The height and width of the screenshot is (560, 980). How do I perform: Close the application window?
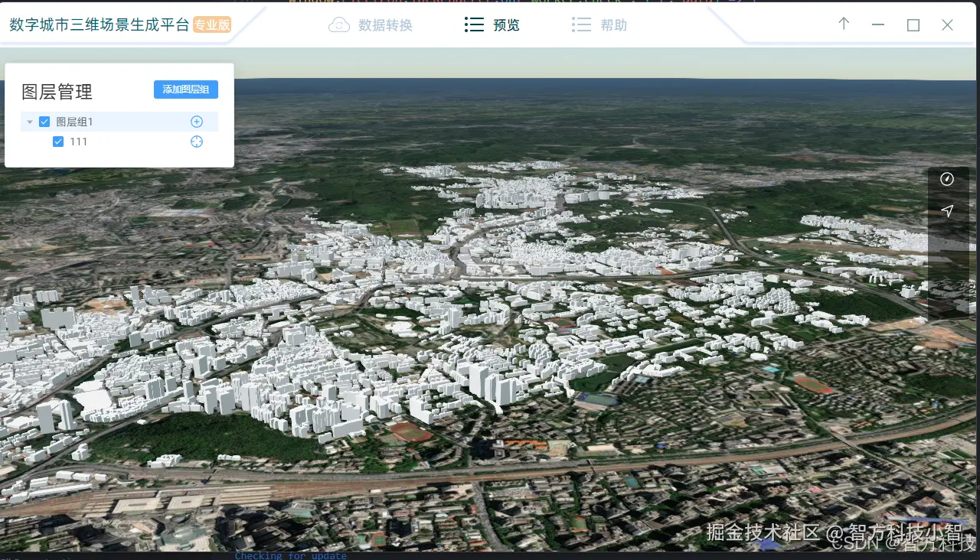[947, 25]
